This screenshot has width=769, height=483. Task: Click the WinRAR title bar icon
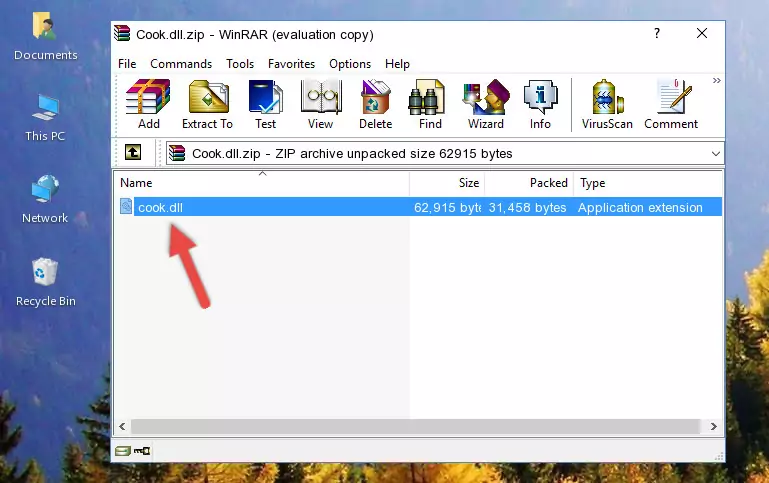(x=122, y=34)
